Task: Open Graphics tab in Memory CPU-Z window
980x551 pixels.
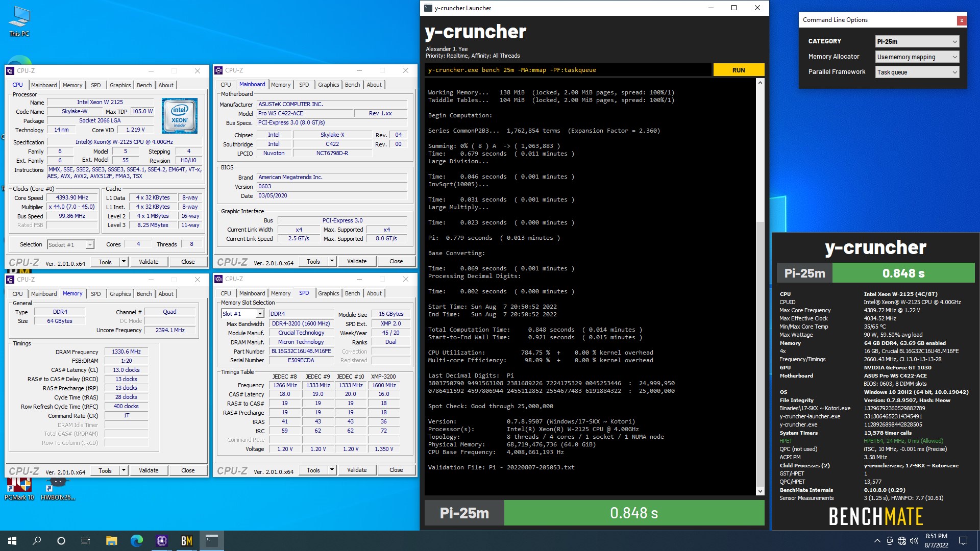Action: click(x=120, y=294)
